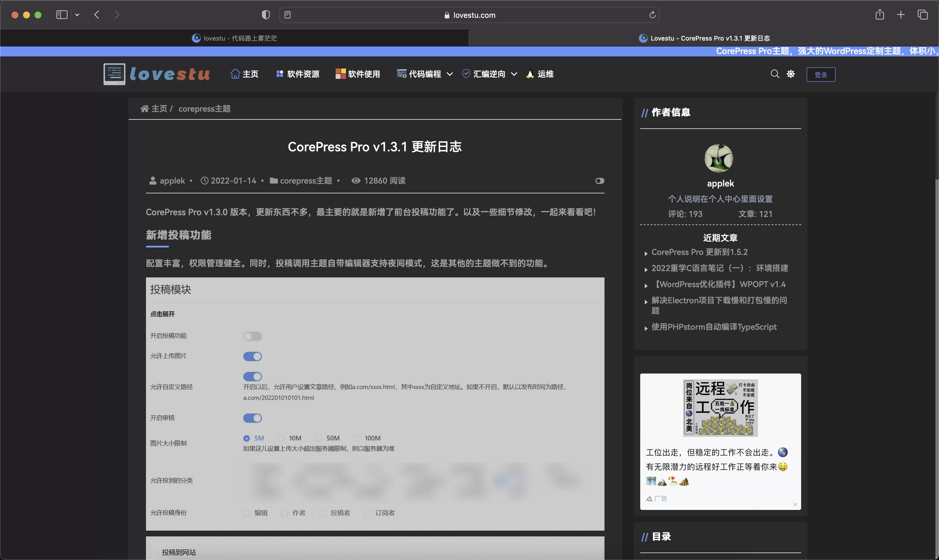The width and height of the screenshot is (939, 560).
Task: Open the 运维 menu item
Action: click(x=540, y=74)
